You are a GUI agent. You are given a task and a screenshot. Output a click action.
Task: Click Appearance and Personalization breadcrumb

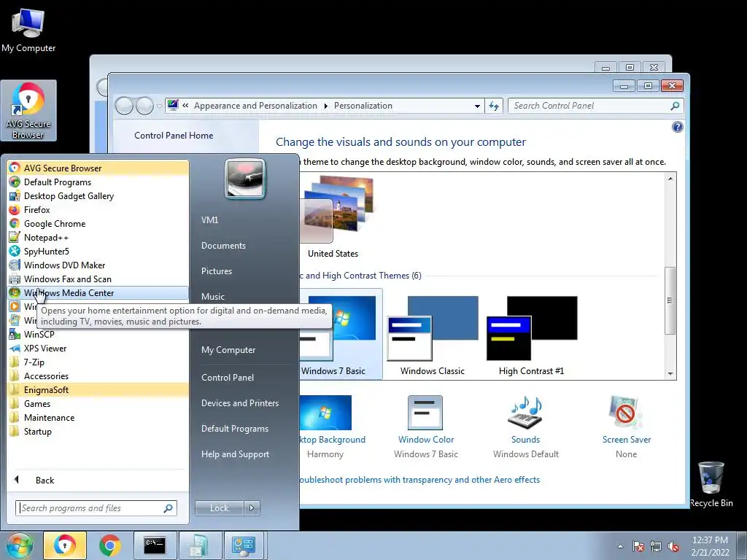(255, 106)
